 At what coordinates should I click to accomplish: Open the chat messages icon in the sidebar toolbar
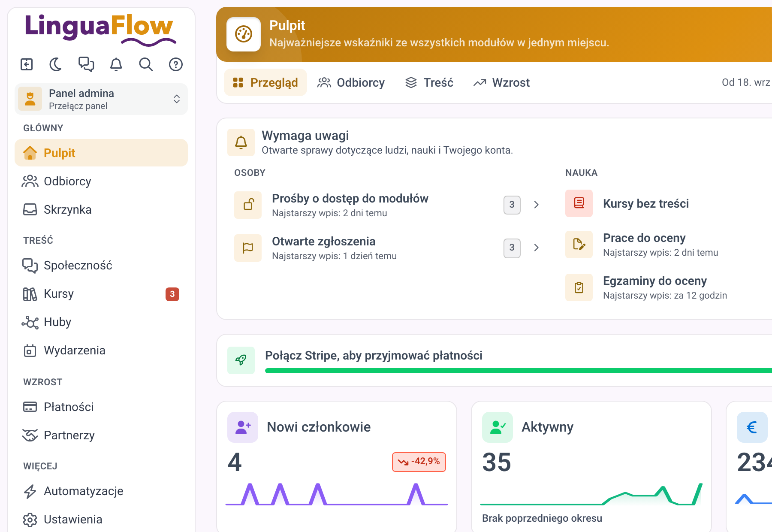(86, 64)
